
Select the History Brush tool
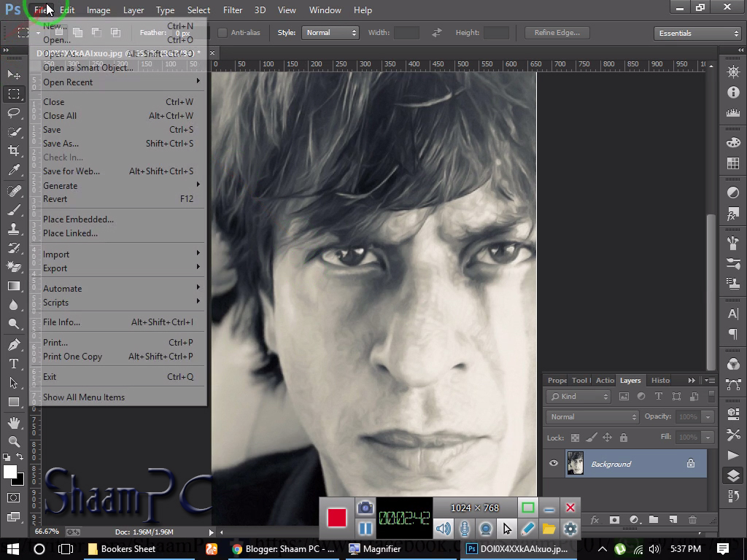point(14,248)
